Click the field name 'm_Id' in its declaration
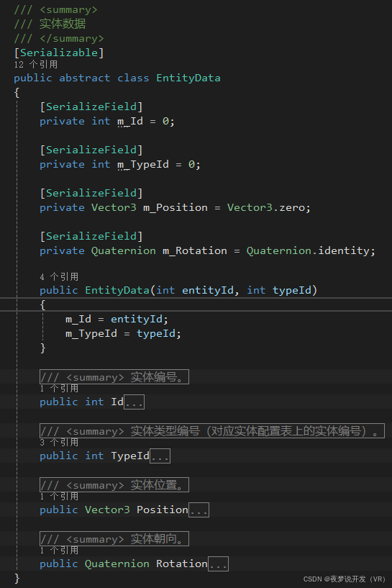The image size is (392, 588). (x=130, y=122)
